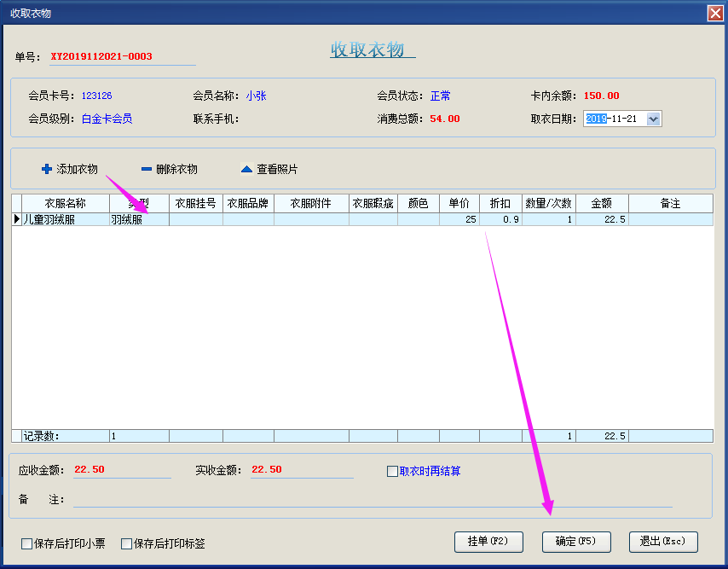Click the 数量/次数 column header
The image size is (728, 569).
coord(549,203)
